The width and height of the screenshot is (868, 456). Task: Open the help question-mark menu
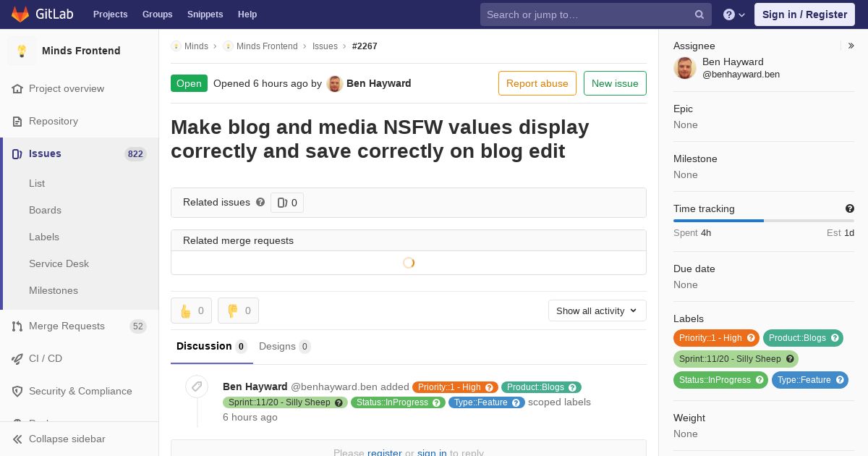coord(734,14)
